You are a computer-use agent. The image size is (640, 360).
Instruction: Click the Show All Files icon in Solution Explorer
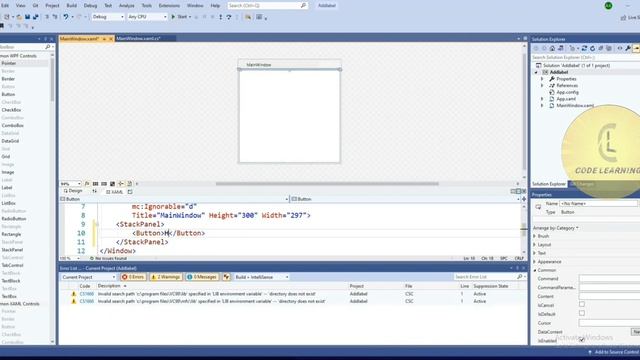click(609, 48)
